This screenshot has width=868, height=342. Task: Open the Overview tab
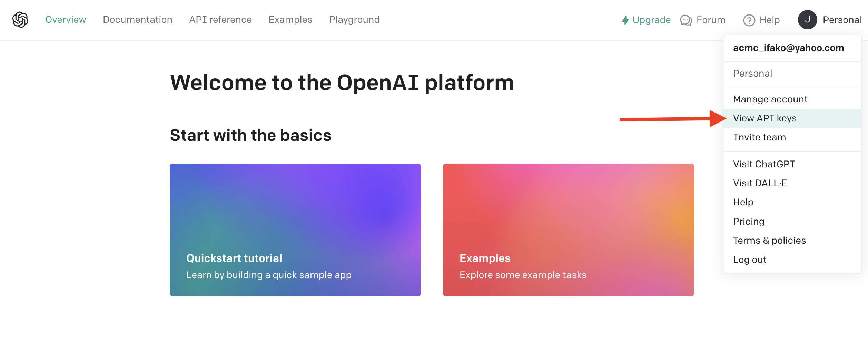point(66,20)
